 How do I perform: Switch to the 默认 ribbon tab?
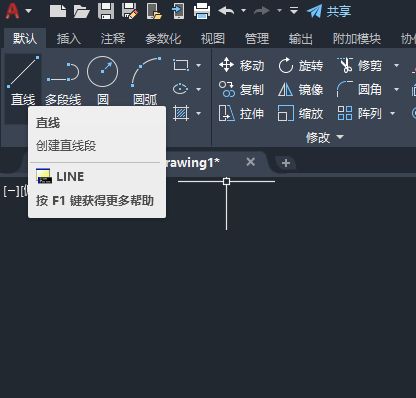[25, 39]
